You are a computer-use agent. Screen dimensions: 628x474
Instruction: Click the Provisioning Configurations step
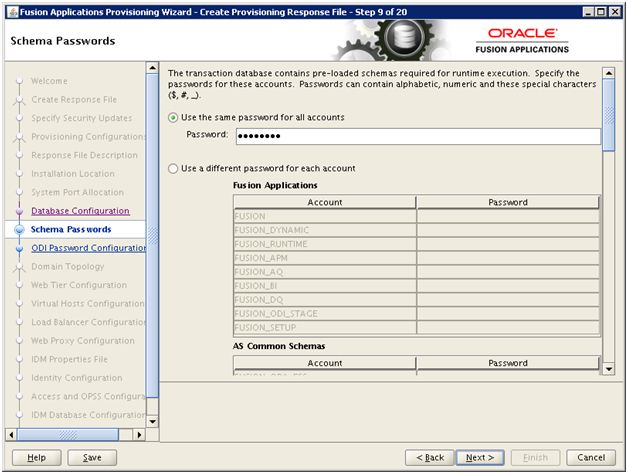click(89, 137)
